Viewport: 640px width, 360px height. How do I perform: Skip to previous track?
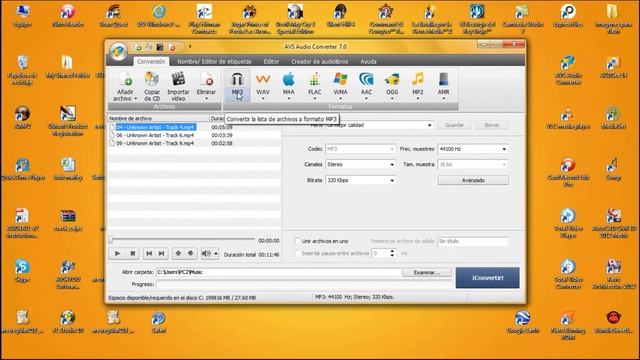(x=149, y=253)
